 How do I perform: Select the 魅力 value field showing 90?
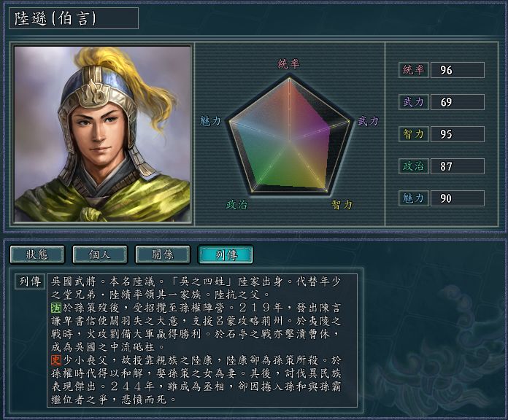tap(458, 198)
